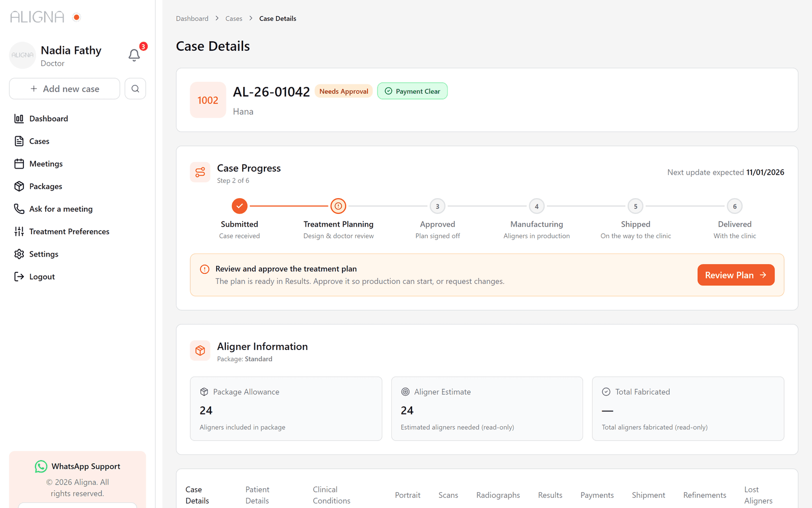Click the Needs Approval status badge
Screen dimensions: 812x508
[344, 91]
